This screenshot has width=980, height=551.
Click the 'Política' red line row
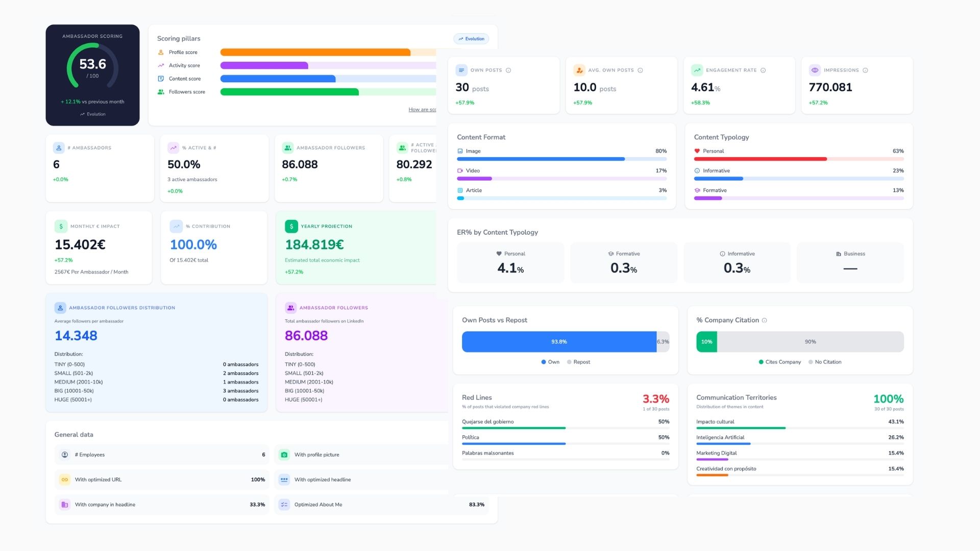566,440
